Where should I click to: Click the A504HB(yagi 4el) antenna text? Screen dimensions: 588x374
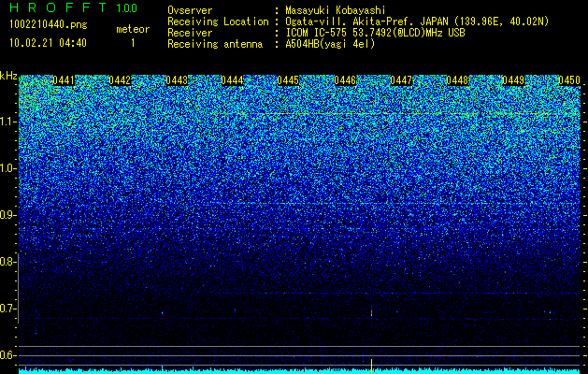(x=330, y=44)
